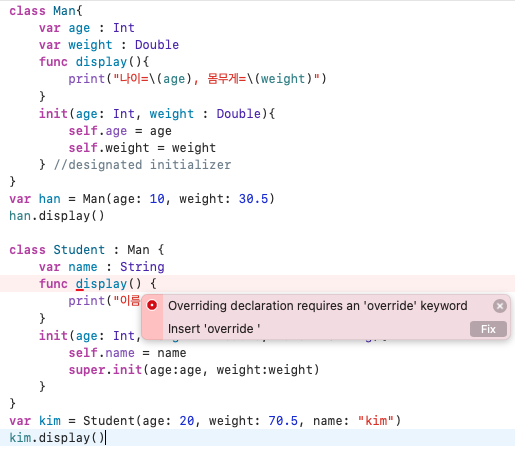The height and width of the screenshot is (449, 515).
Task: Click the 'self.age = age' line
Action: coord(120,131)
